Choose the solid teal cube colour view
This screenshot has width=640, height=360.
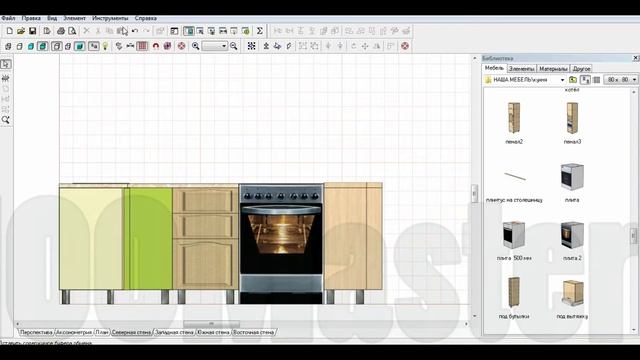(31, 46)
